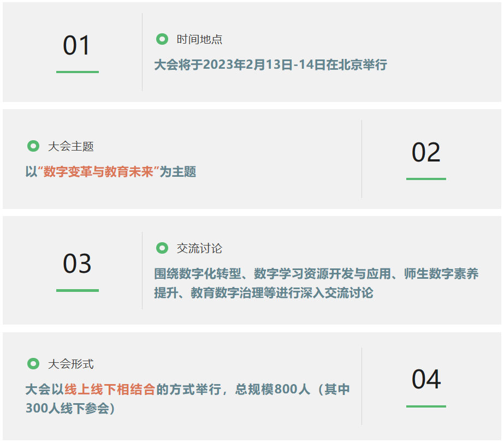Click the green circle icon beside 交流讨论
The width and height of the screenshot is (504, 443).
click(162, 248)
